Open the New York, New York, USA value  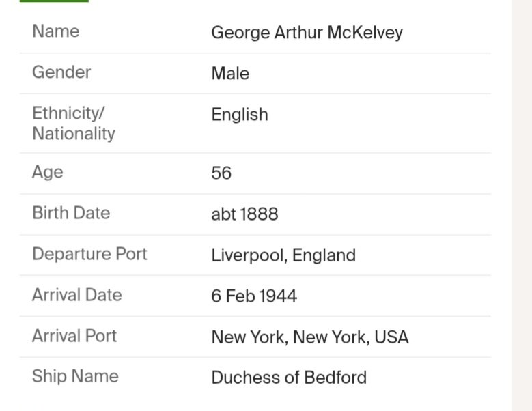pos(310,337)
